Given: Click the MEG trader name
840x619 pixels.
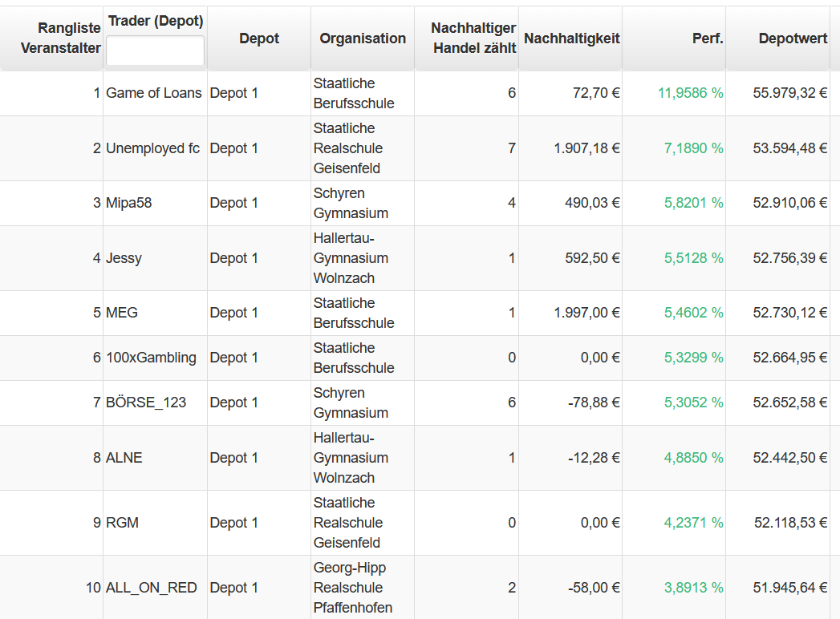Looking at the screenshot, I should coord(122,313).
